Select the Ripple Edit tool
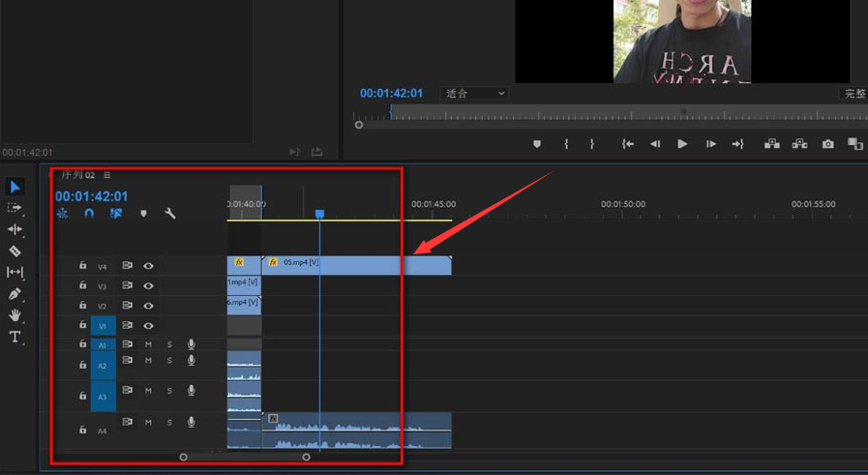Image resolution: width=868 pixels, height=475 pixels. tap(15, 229)
